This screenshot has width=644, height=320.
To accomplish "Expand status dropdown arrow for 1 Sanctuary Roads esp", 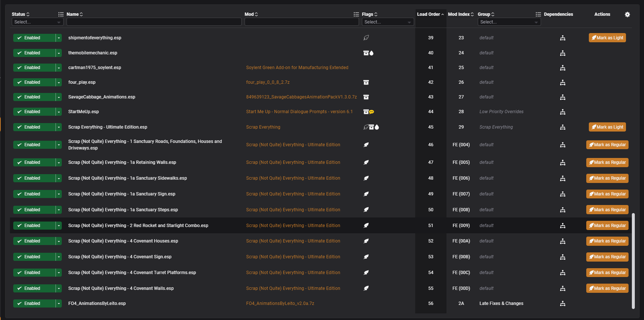I will (x=59, y=145).
